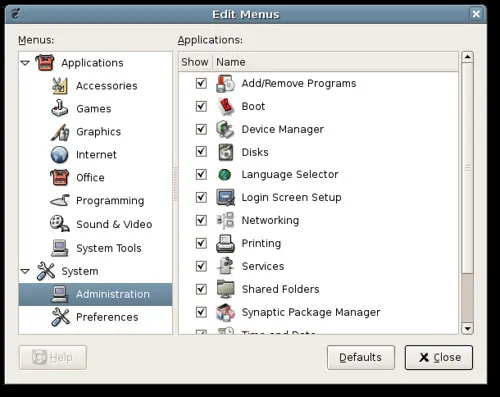Image resolution: width=500 pixels, height=397 pixels.
Task: Select Programming in the menus tree
Action: click(x=110, y=201)
